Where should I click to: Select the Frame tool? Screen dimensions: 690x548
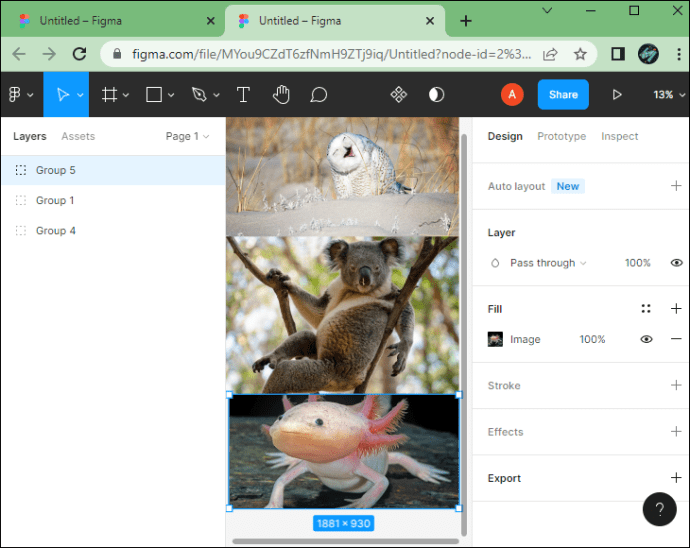110,94
